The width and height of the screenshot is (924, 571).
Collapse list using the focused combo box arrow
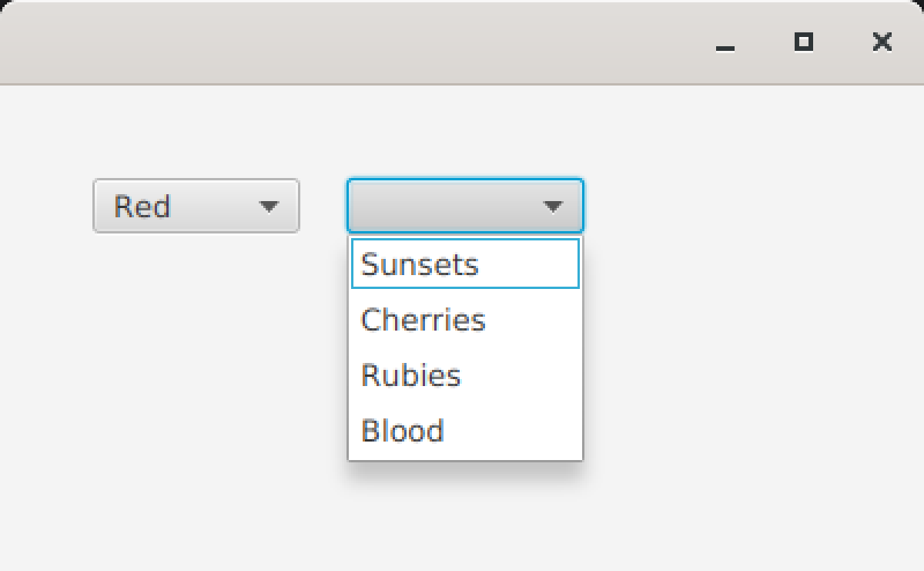553,207
